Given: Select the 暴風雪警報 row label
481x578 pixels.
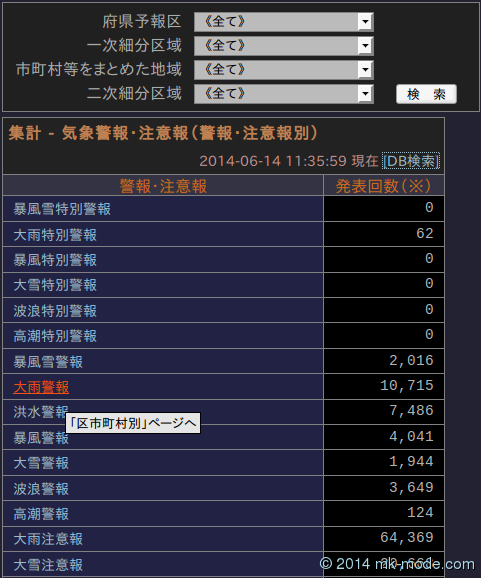Looking at the screenshot, I should pos(48,362).
